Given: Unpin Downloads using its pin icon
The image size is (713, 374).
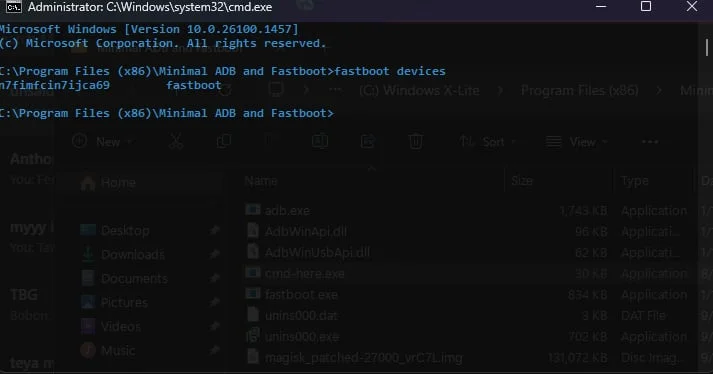Looking at the screenshot, I should pos(214,254).
